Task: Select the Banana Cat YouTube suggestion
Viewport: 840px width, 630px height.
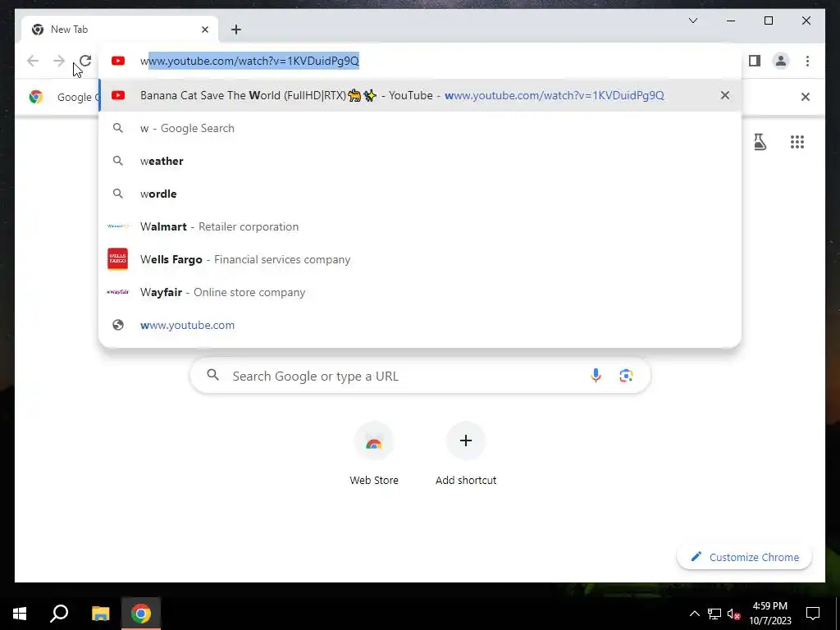Action: 420,95
